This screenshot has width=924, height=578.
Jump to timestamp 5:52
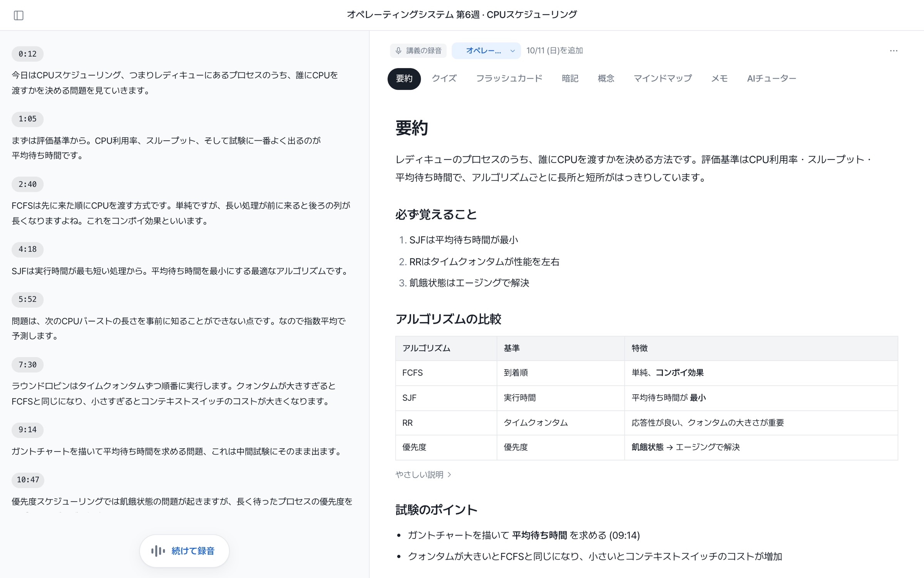(27, 299)
